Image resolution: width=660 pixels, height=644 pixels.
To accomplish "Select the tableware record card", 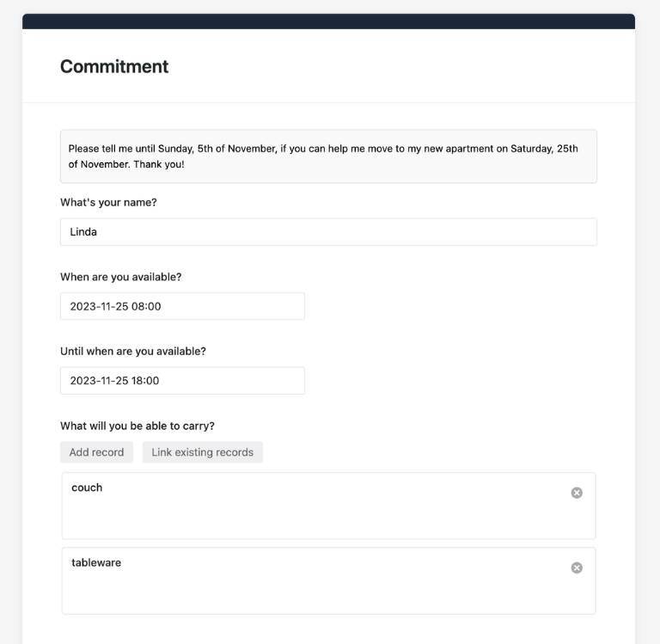I will pos(328,581).
